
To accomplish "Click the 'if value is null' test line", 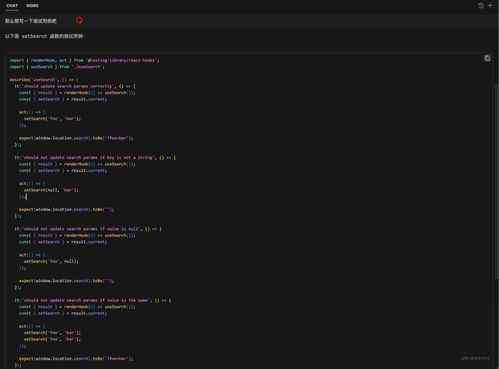I will click(88, 229).
